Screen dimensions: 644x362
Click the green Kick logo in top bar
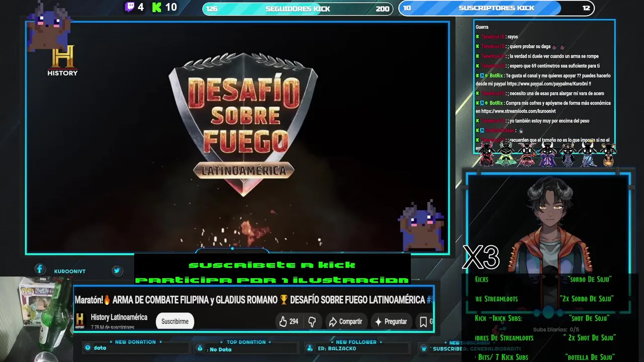coord(157,7)
